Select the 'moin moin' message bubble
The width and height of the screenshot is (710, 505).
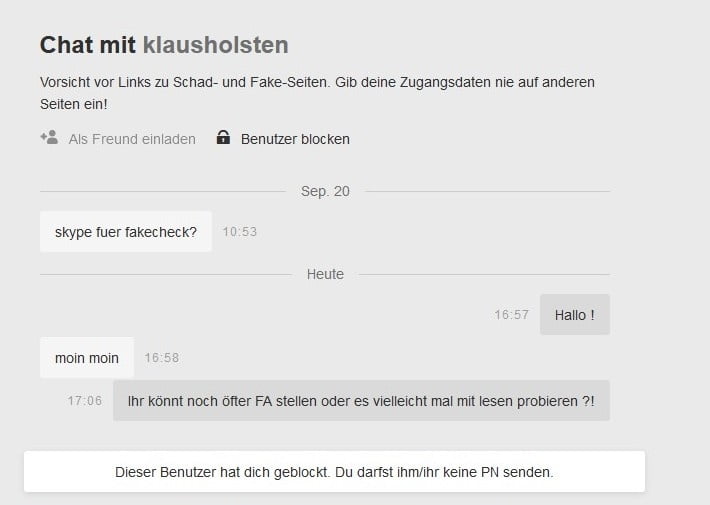click(x=87, y=358)
